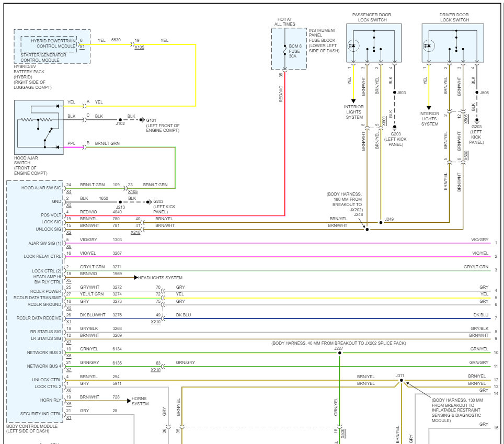Click the G101 ground label
This screenshot has height=444, width=504.
click(151, 120)
